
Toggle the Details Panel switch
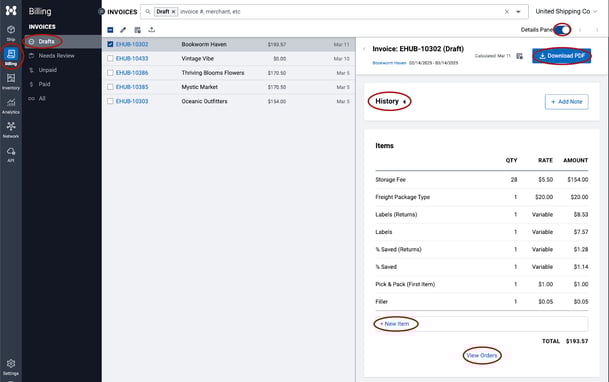[562, 30]
